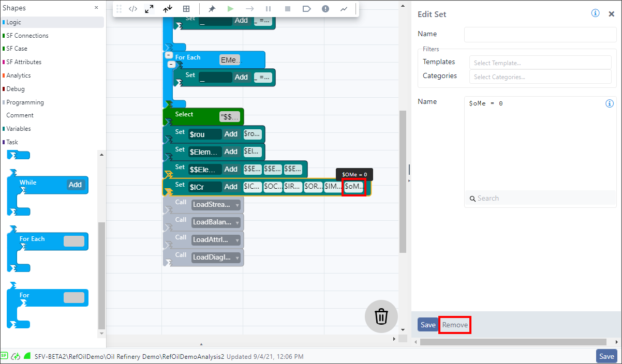Viewport: 622px width, 364px height.
Task: Open the code view icon in toolbar
Action: click(x=133, y=9)
